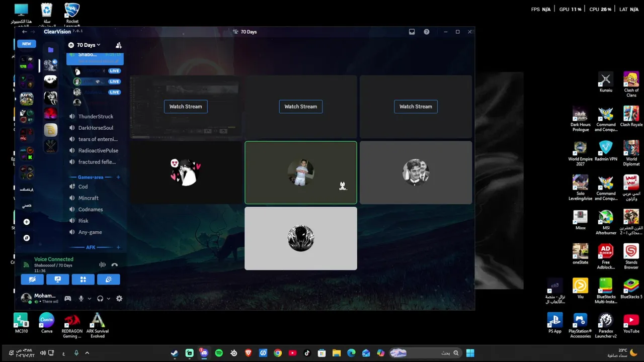644x362 pixels.
Task: Open Discord help question mark
Action: pyautogui.click(x=427, y=32)
